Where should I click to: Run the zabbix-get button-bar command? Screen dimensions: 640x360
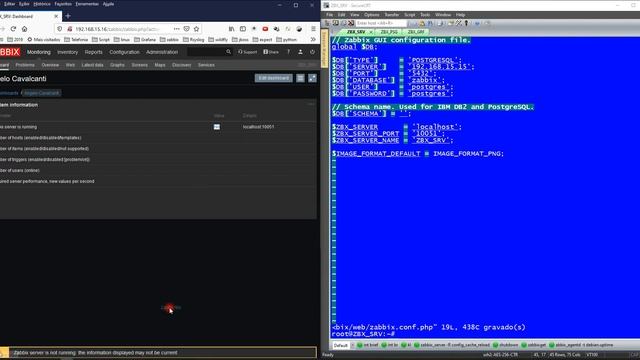pyautogui.click(x=533, y=345)
